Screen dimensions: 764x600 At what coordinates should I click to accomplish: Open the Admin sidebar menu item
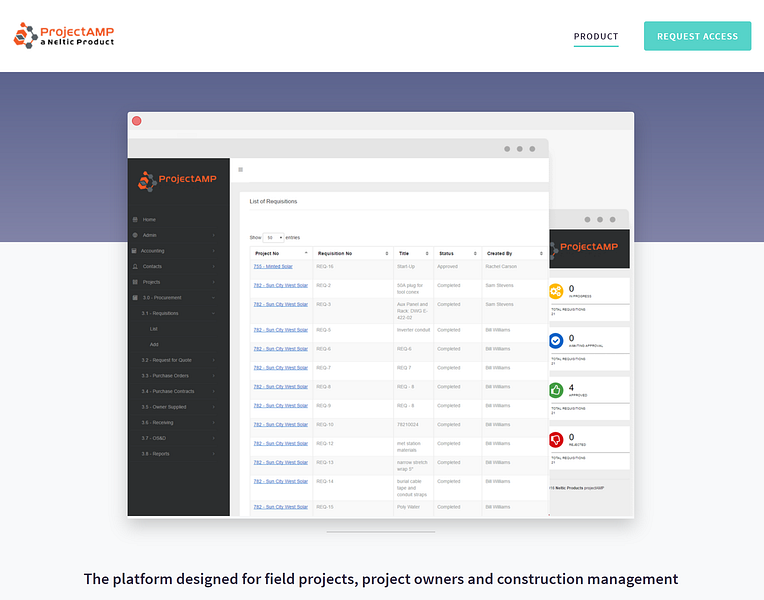click(x=150, y=235)
